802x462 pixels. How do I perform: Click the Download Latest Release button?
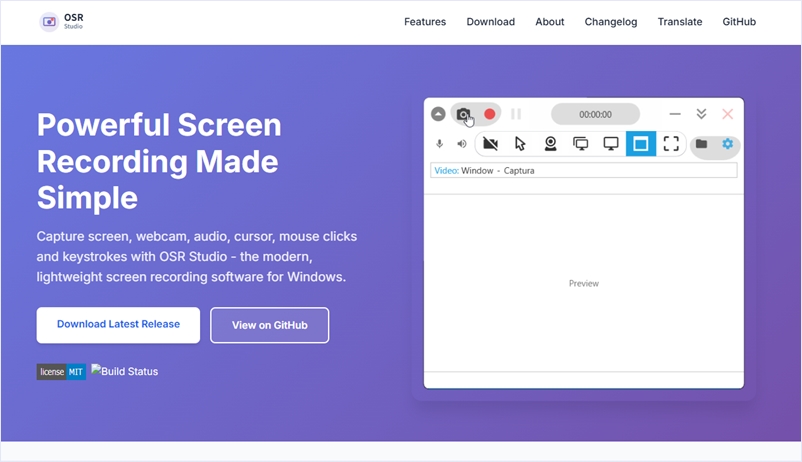pos(118,325)
